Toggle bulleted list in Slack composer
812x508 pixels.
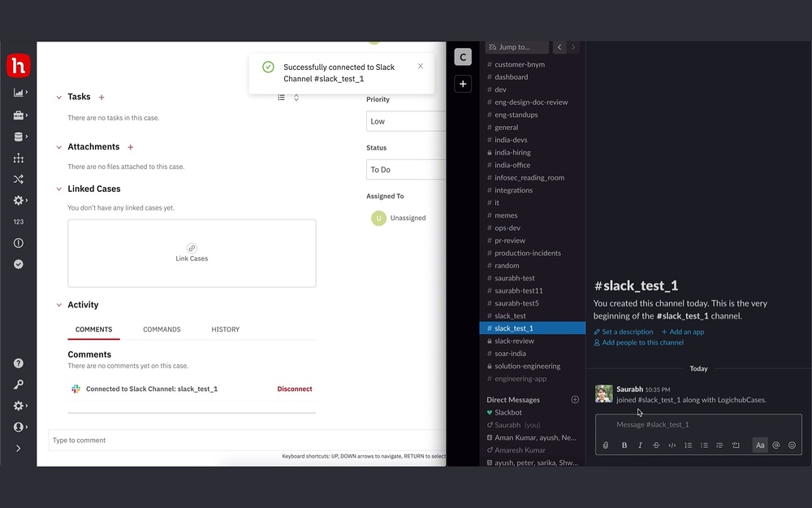(x=704, y=445)
